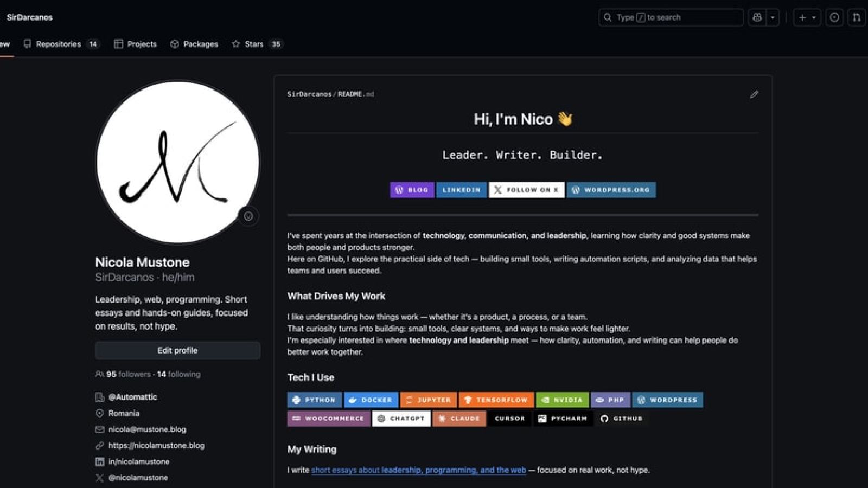This screenshot has width=868, height=488.
Task: Open @nicolamustone X profile link
Action: [138, 478]
